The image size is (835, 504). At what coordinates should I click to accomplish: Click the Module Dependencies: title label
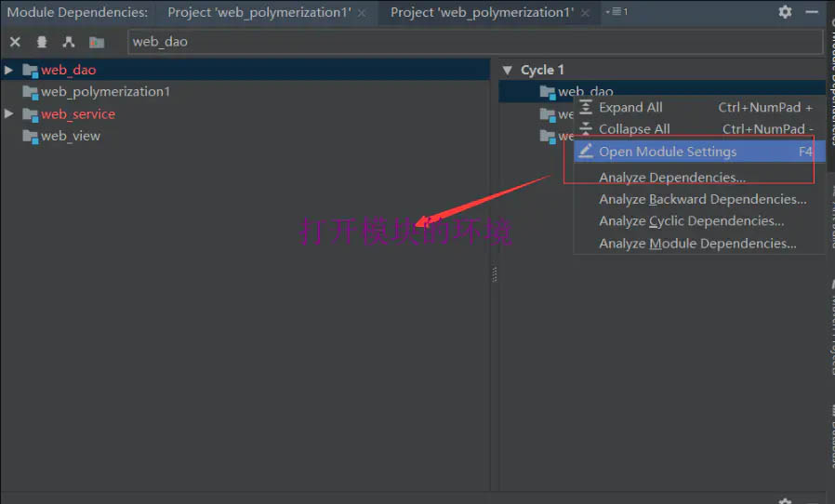[x=77, y=12]
